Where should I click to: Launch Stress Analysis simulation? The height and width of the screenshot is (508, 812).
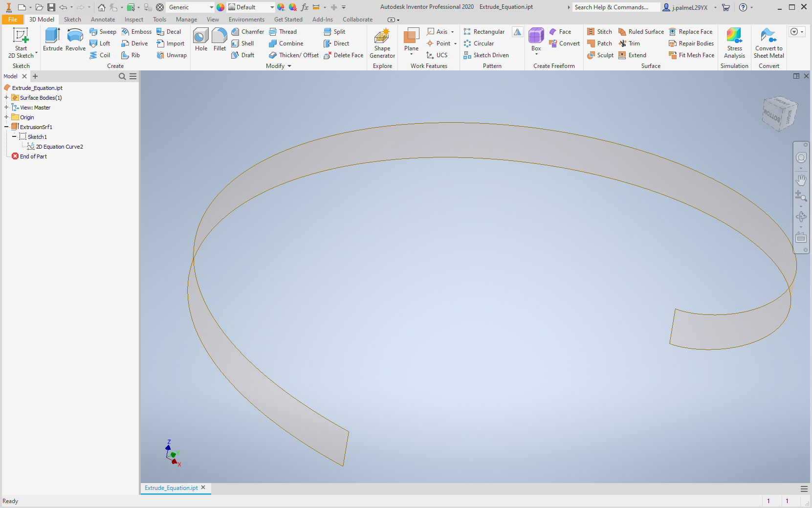(x=734, y=43)
